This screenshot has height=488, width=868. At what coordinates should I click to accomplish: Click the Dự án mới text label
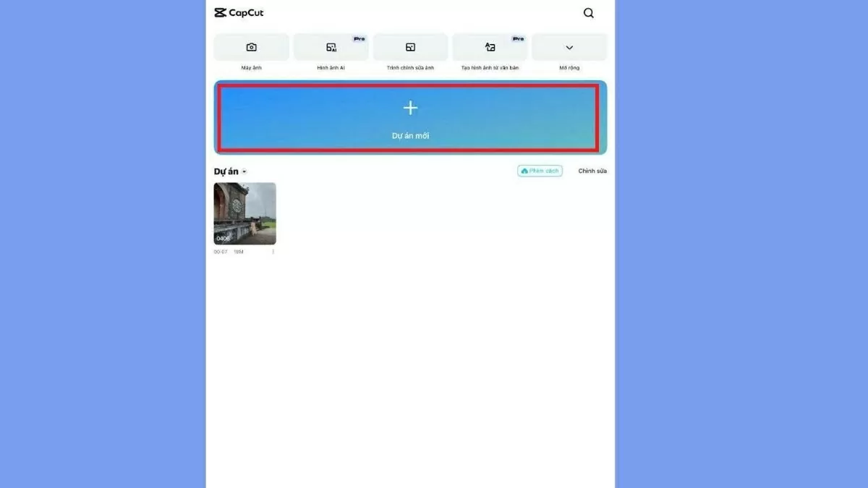pos(410,136)
